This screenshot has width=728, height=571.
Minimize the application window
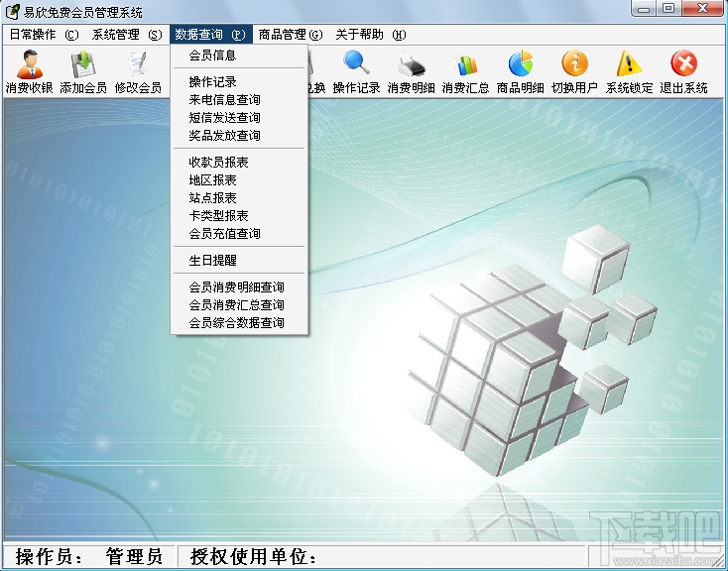click(644, 9)
